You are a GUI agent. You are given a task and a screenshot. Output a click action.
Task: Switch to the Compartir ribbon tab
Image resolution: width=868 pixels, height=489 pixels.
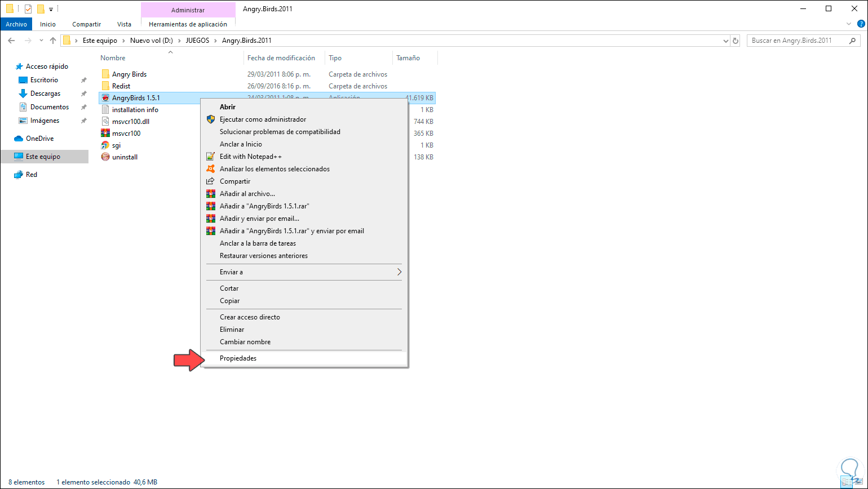[86, 24]
